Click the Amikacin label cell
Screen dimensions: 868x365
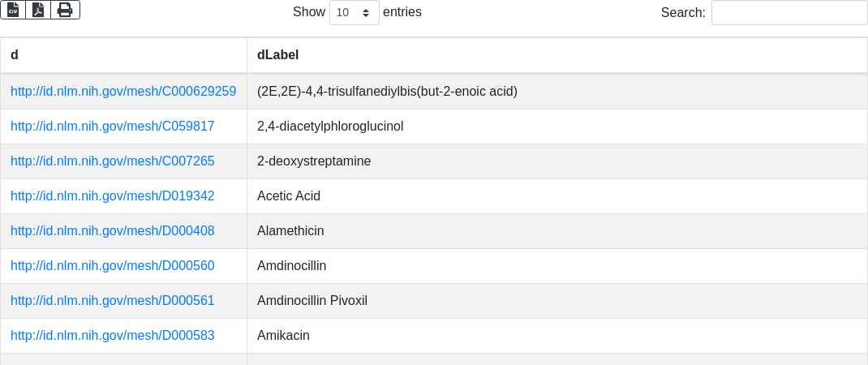[x=283, y=336]
